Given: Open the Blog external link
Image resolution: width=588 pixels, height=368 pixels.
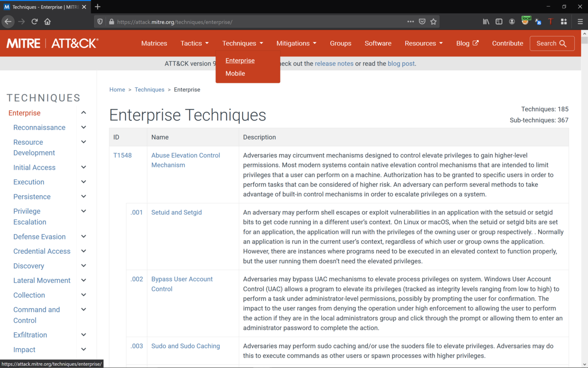Looking at the screenshot, I should [467, 43].
